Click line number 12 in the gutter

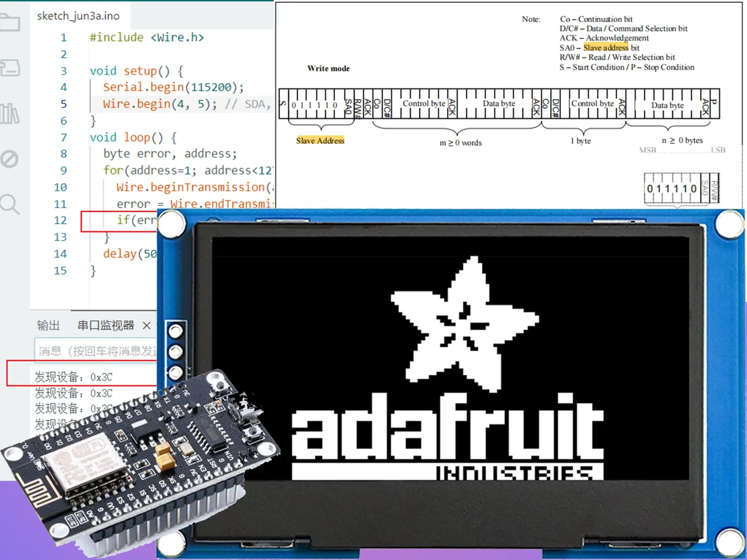[x=60, y=220]
